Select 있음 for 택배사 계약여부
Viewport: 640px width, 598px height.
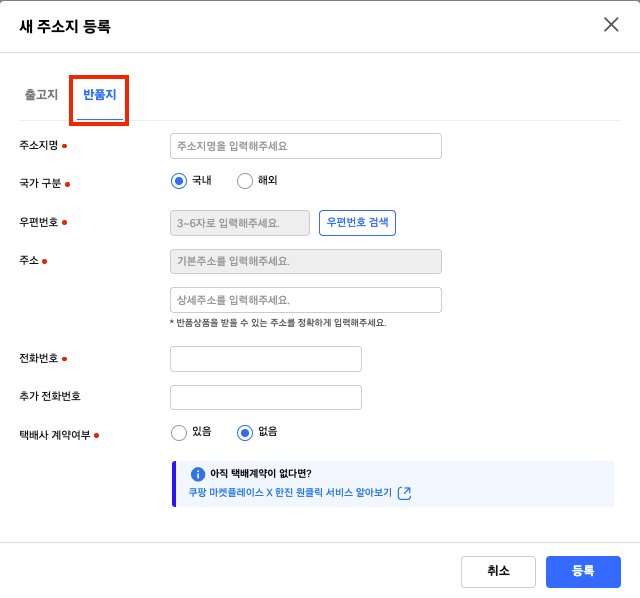pyautogui.click(x=179, y=433)
